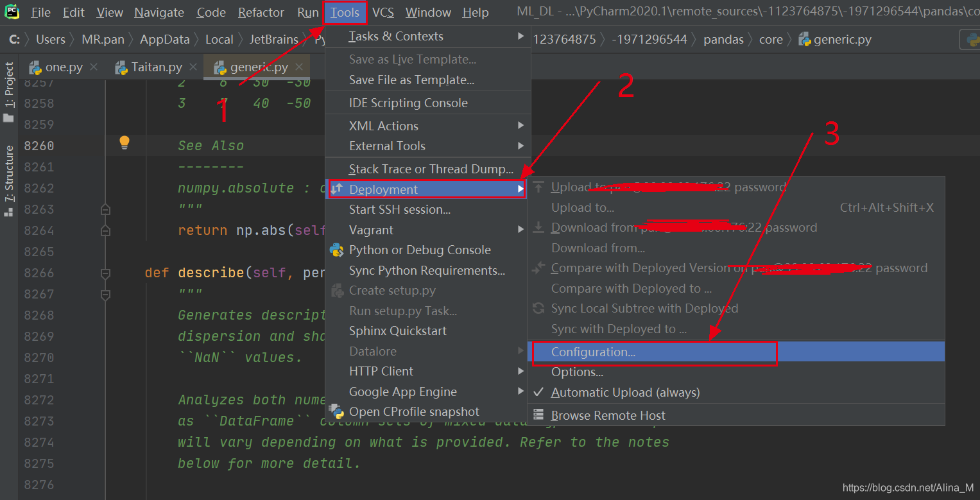The height and width of the screenshot is (500, 980).
Task: Open the Window menu
Action: click(428, 12)
